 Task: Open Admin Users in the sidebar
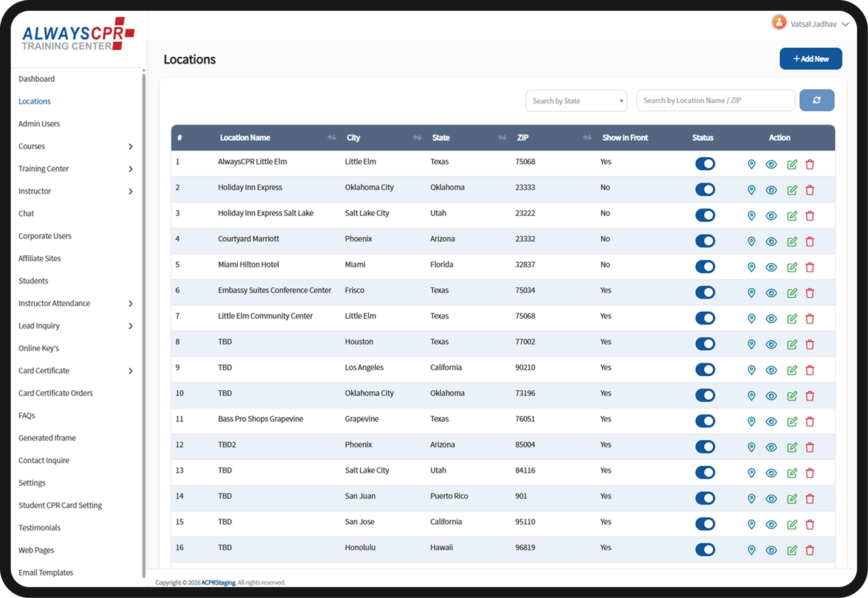39,124
